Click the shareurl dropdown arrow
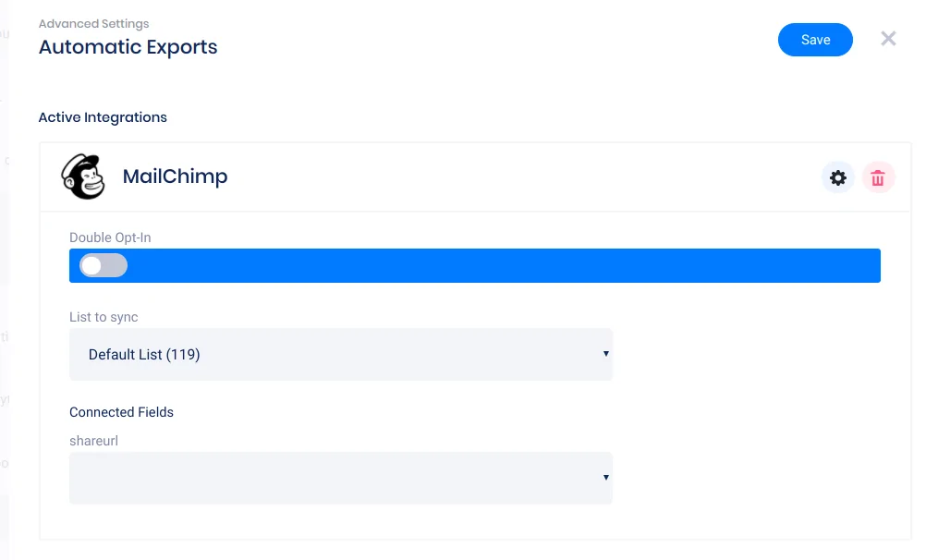 (x=605, y=478)
